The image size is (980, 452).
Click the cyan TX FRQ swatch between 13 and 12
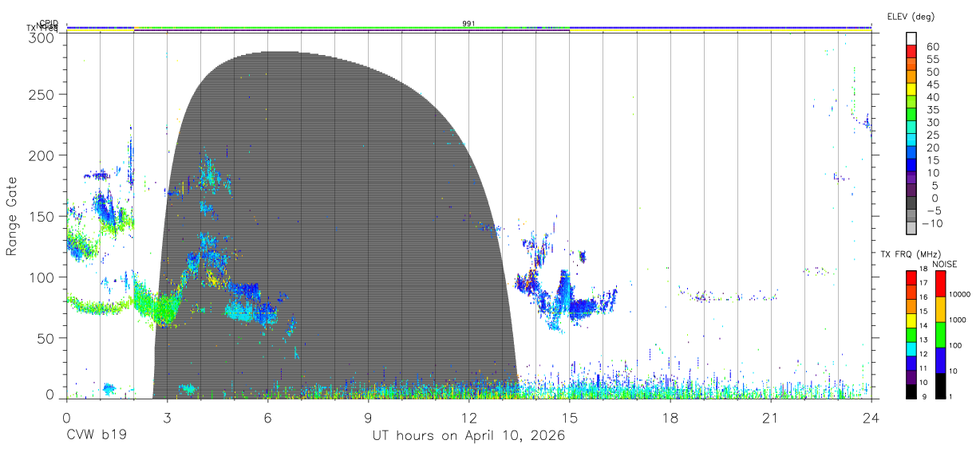(x=911, y=348)
